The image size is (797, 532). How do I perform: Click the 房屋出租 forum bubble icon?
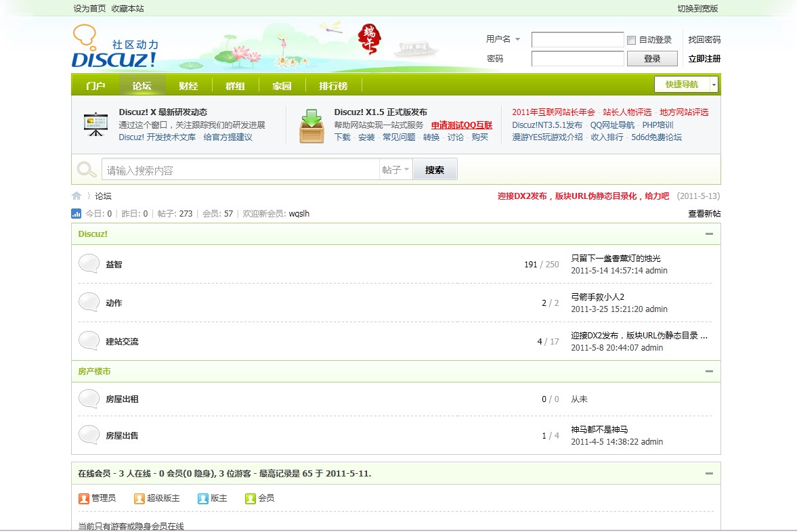(89, 399)
